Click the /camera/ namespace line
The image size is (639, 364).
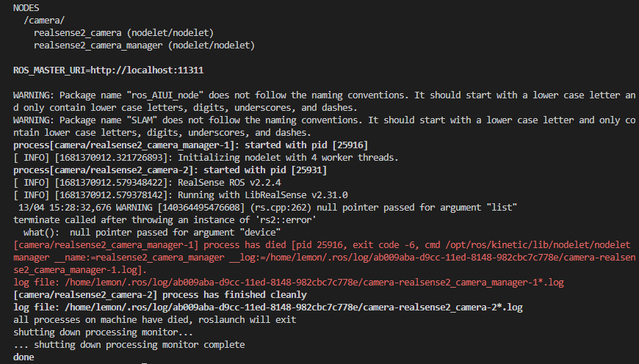[x=44, y=21]
